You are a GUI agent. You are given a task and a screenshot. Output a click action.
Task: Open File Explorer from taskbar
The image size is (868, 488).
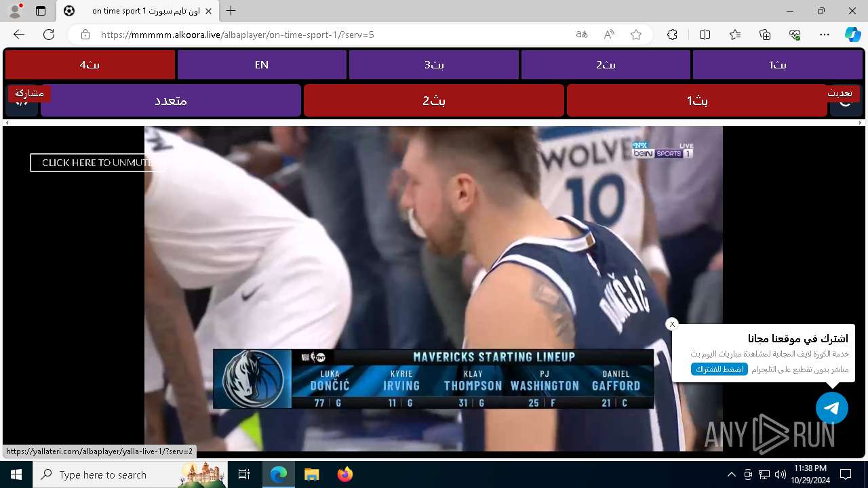click(x=311, y=474)
